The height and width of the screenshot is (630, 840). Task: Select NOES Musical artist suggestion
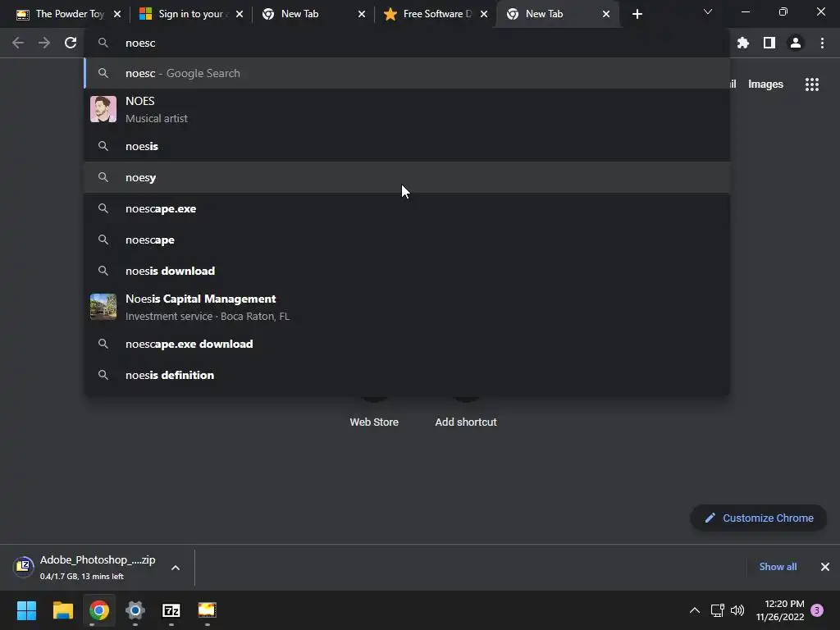[x=407, y=109]
